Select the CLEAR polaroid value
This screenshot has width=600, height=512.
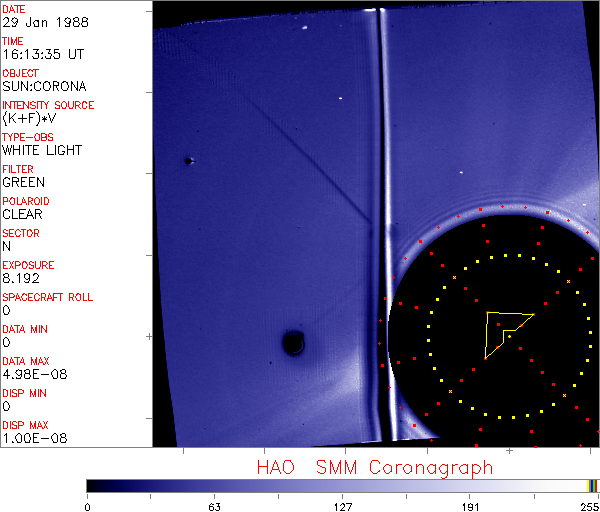coord(22,214)
